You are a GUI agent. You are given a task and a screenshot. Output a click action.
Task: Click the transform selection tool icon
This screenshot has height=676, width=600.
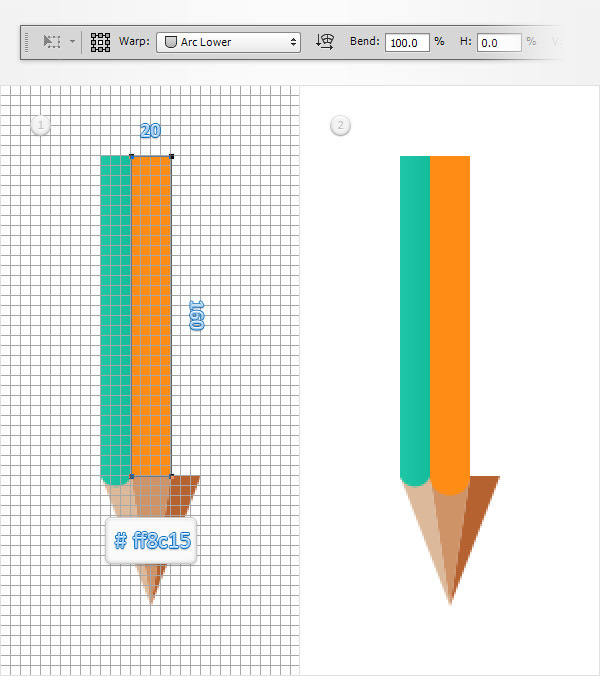(x=52, y=42)
